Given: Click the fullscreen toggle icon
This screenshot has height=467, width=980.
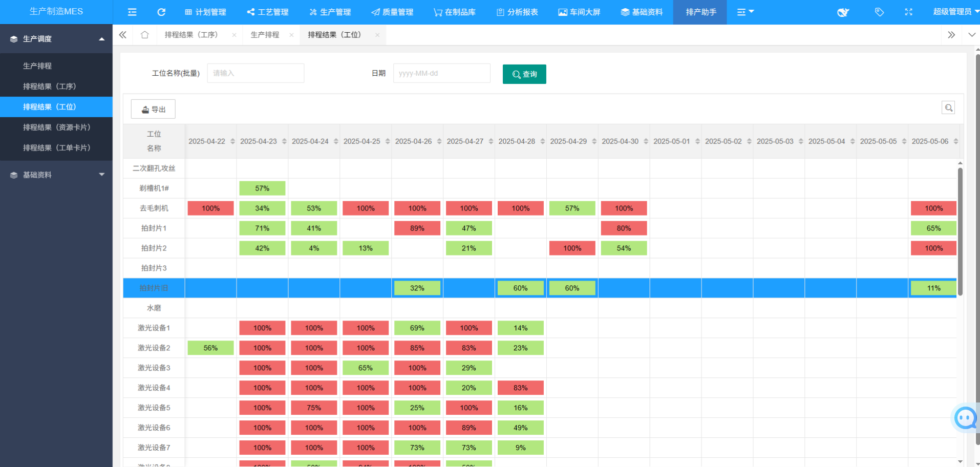Looking at the screenshot, I should pyautogui.click(x=908, y=12).
